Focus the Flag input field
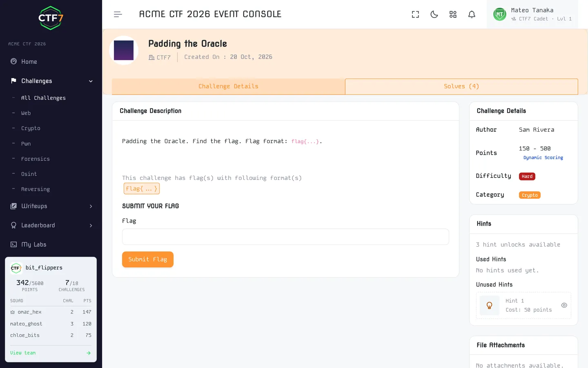Image resolution: width=588 pixels, height=368 pixels. click(285, 237)
